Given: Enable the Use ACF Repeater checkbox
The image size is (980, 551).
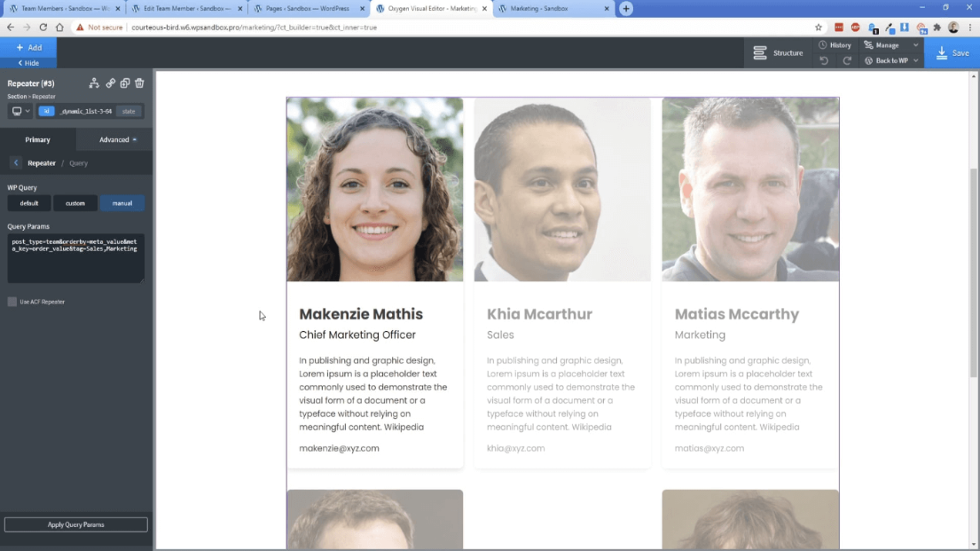Looking at the screenshot, I should [12, 302].
